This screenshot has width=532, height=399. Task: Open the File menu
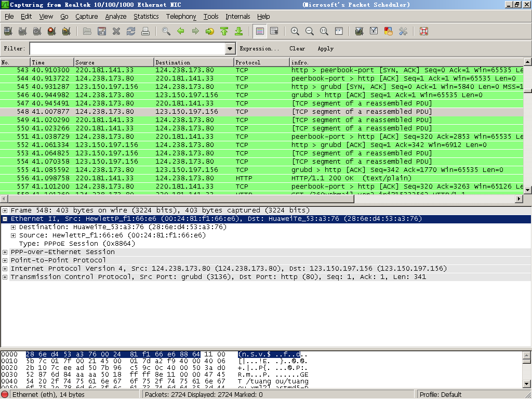[9, 16]
